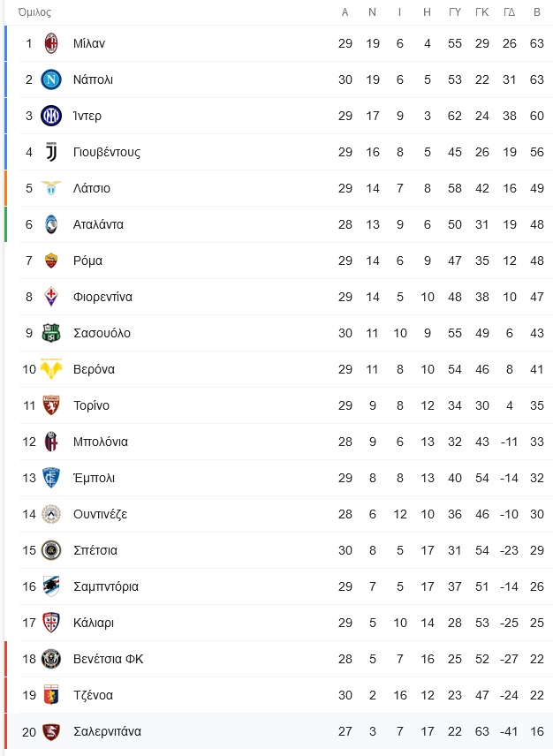Click the Fiorentina club emblem
This screenshot has height=756, width=553.
click(x=51, y=297)
